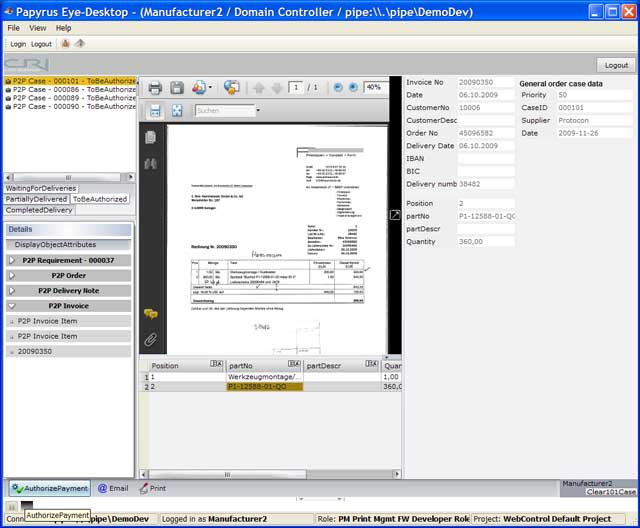Open the File menu
The image size is (640, 528).
pos(13,28)
